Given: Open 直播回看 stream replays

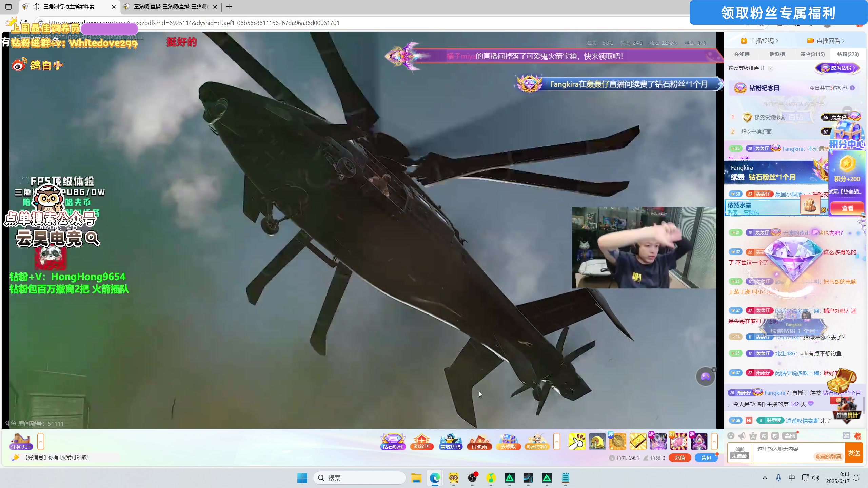Looking at the screenshot, I should pos(826,41).
